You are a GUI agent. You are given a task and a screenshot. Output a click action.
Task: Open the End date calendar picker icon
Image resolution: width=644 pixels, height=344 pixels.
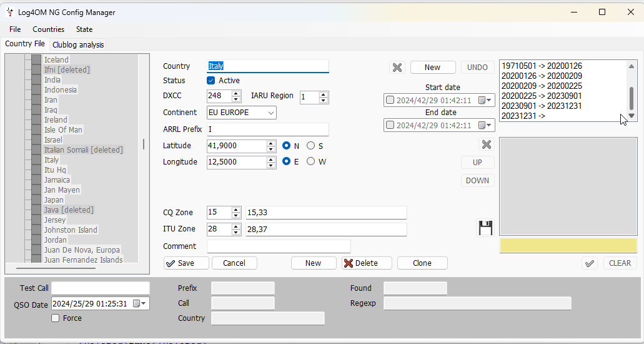point(485,125)
